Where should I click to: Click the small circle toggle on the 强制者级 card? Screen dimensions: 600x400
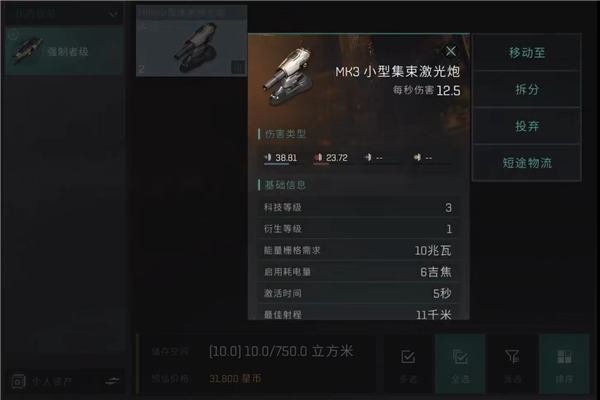coord(13,35)
